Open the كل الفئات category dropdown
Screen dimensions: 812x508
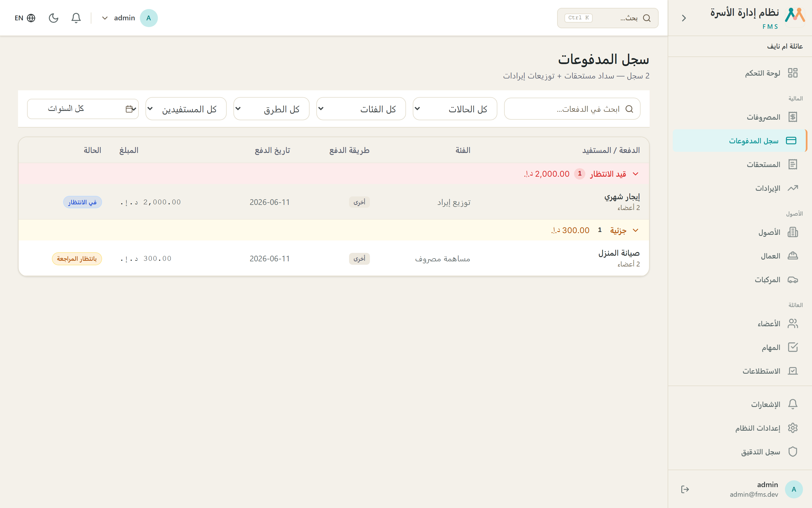coord(361,109)
